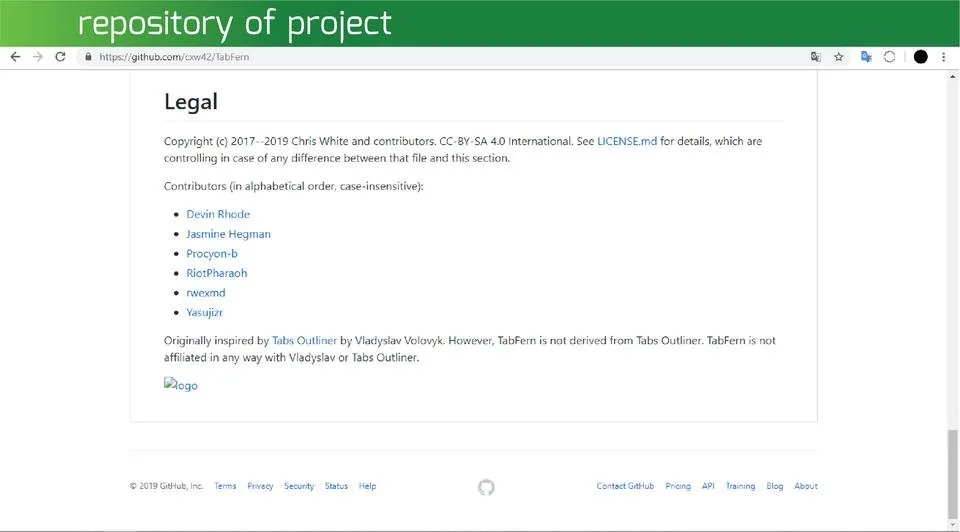Open the Pricing footer link
This screenshot has height=532, width=960.
pos(678,486)
